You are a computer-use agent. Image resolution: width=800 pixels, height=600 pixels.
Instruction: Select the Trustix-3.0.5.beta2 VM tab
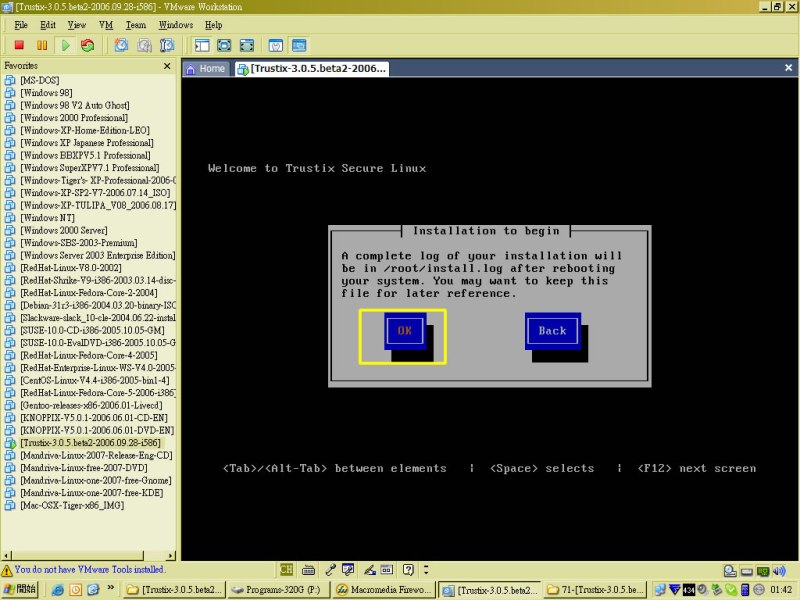coord(312,68)
